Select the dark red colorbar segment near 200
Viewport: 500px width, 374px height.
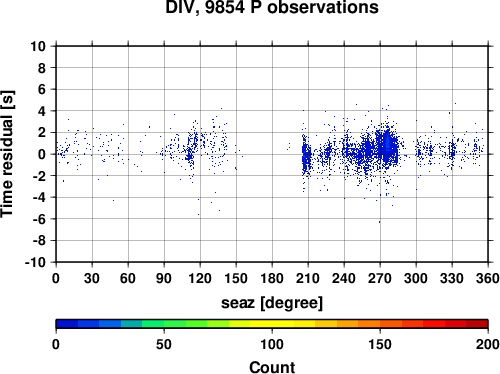[477, 324]
